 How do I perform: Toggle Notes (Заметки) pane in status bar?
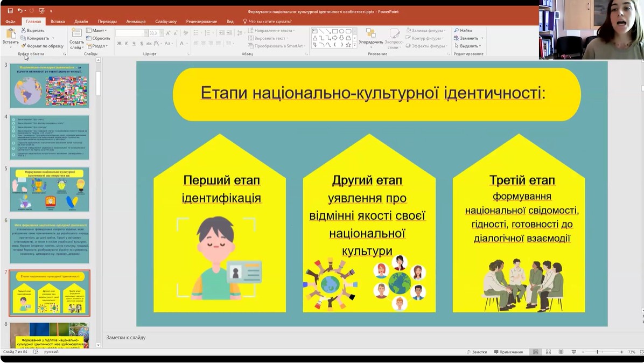point(477,352)
